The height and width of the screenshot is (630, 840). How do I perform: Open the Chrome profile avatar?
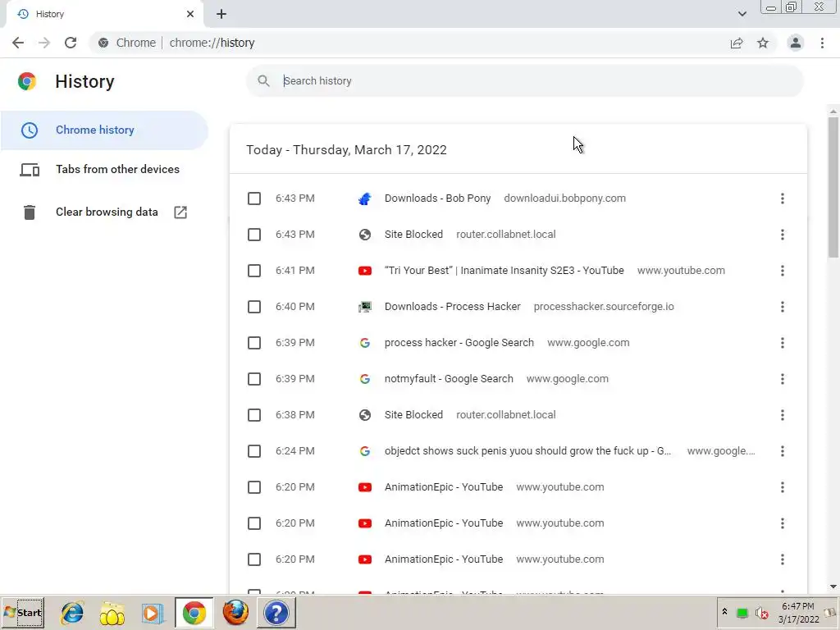796,43
